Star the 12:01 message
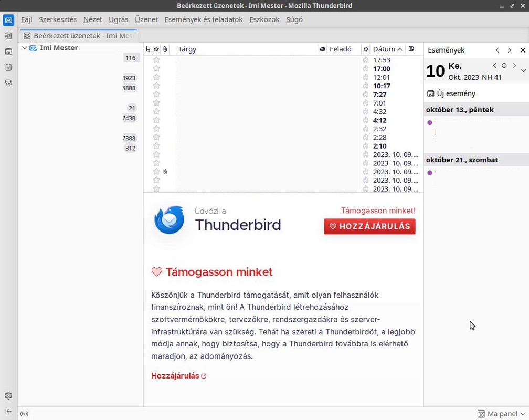Screen dimensions: 529x420 (x=156, y=77)
